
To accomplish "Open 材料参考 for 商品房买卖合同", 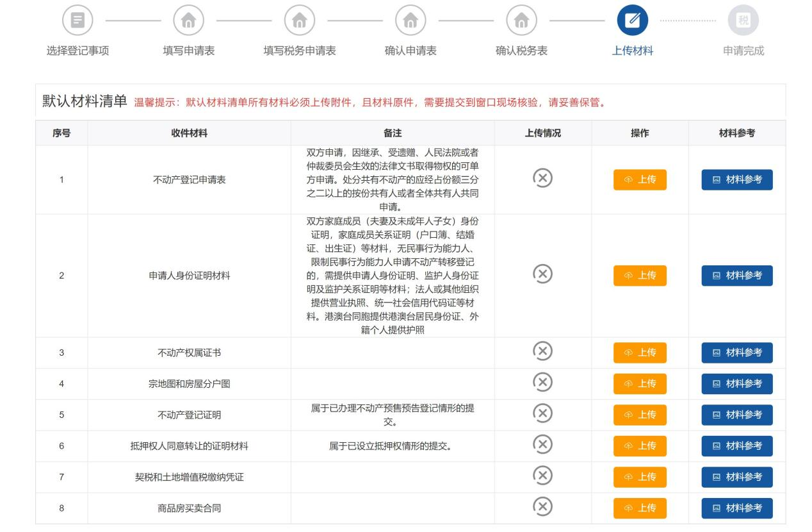I will click(737, 508).
